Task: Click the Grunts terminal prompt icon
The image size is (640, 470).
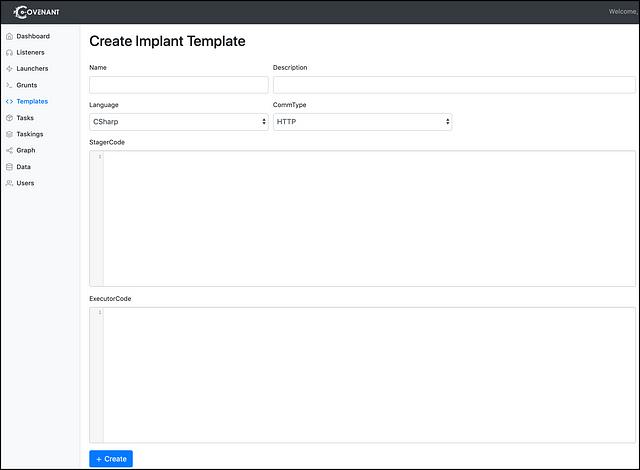Action: click(x=9, y=85)
